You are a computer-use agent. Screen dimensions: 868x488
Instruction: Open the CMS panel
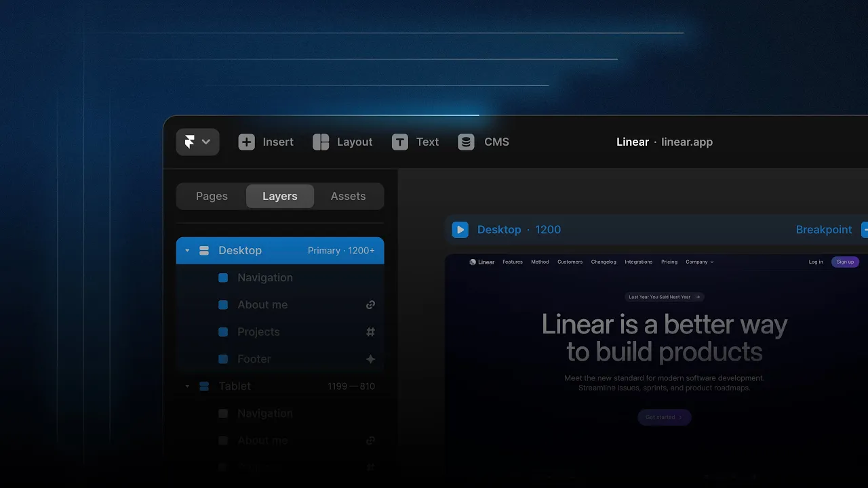(484, 142)
